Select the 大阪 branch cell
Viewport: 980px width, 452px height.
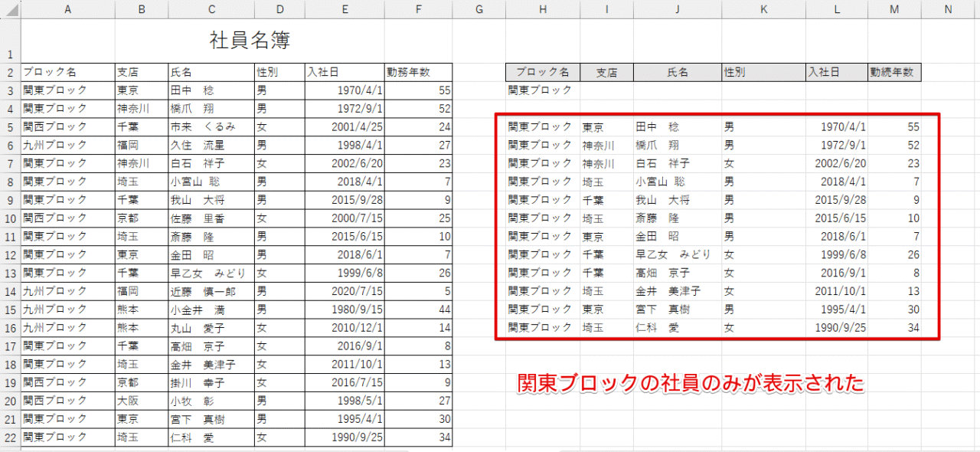141,401
